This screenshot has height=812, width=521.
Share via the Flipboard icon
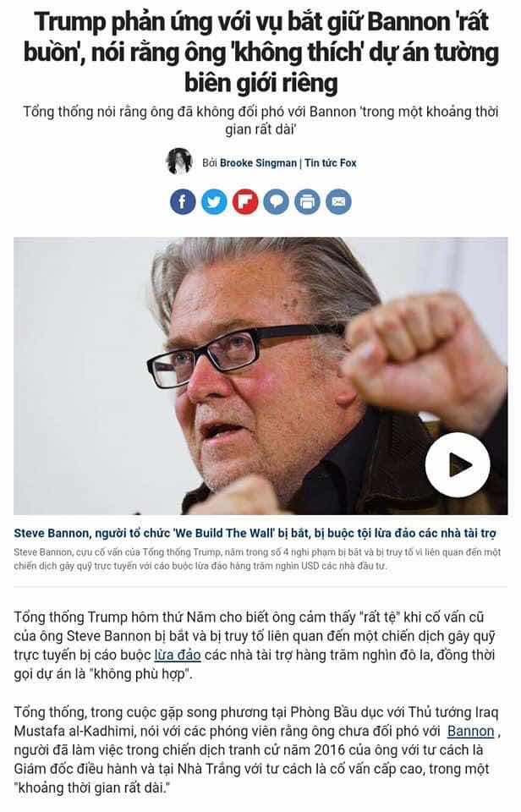(x=245, y=202)
